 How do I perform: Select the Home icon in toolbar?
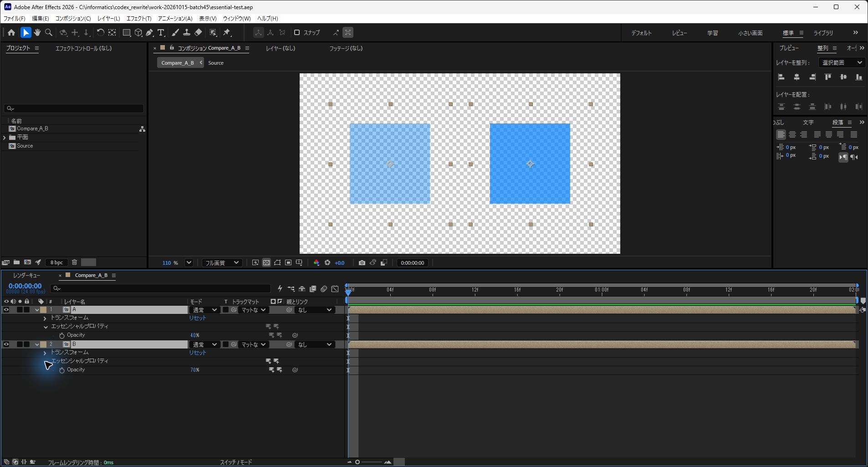tap(11, 33)
